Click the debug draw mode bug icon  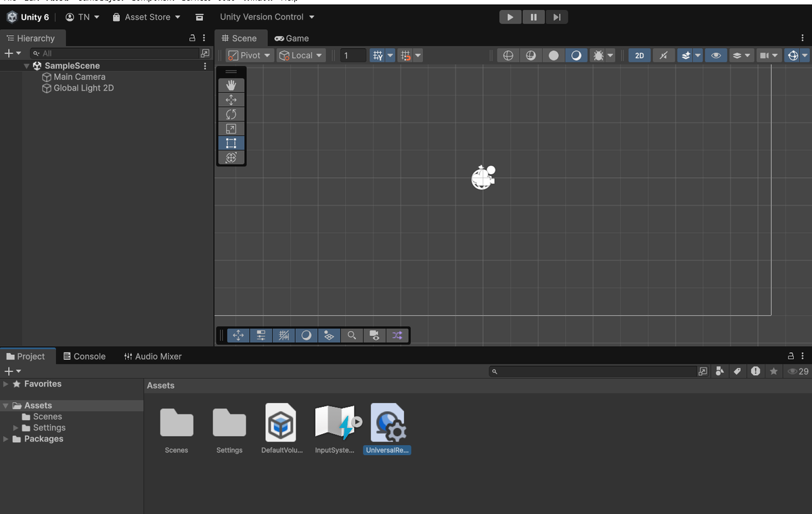[x=598, y=56]
